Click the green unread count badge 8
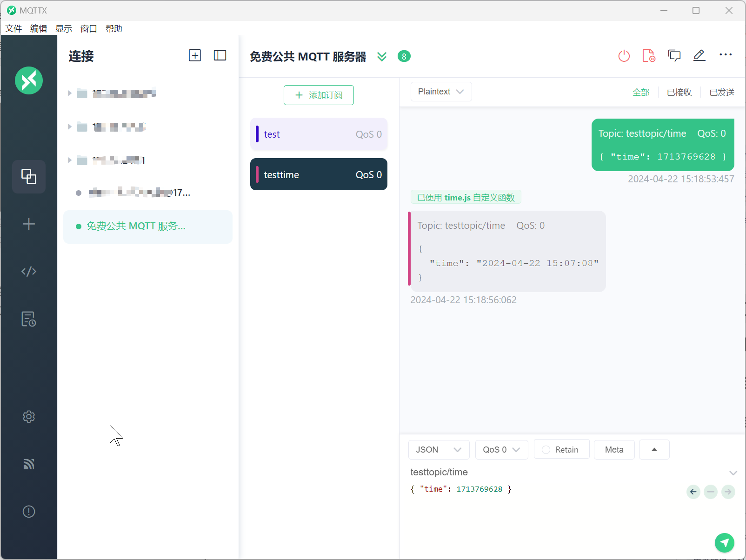Viewport: 746px width, 560px height. pos(404,56)
